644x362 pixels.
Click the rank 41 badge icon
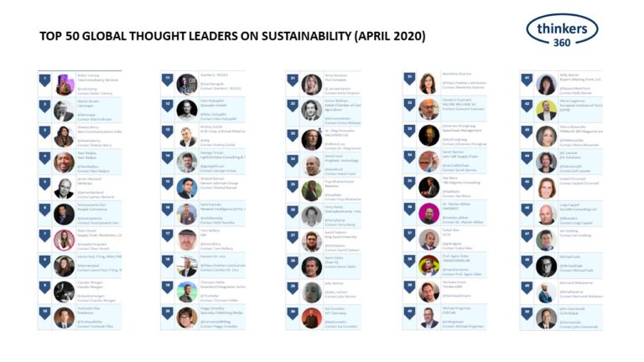click(x=527, y=80)
